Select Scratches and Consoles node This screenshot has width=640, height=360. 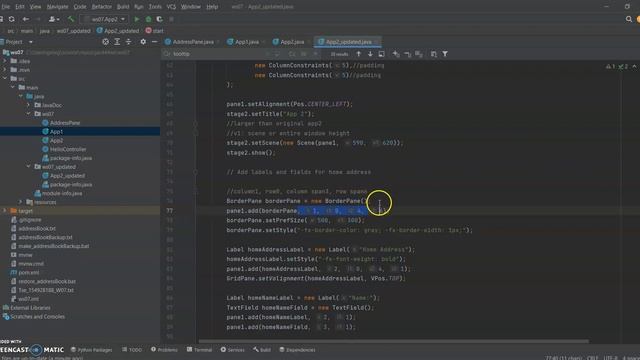(37, 317)
